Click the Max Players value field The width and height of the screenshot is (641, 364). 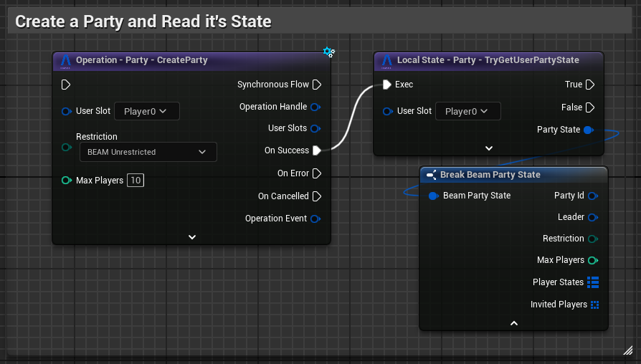[135, 181]
